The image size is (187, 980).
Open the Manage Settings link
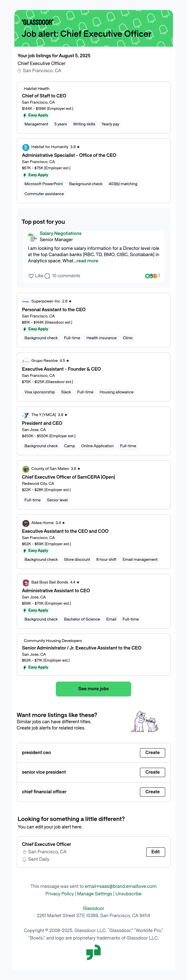94,894
